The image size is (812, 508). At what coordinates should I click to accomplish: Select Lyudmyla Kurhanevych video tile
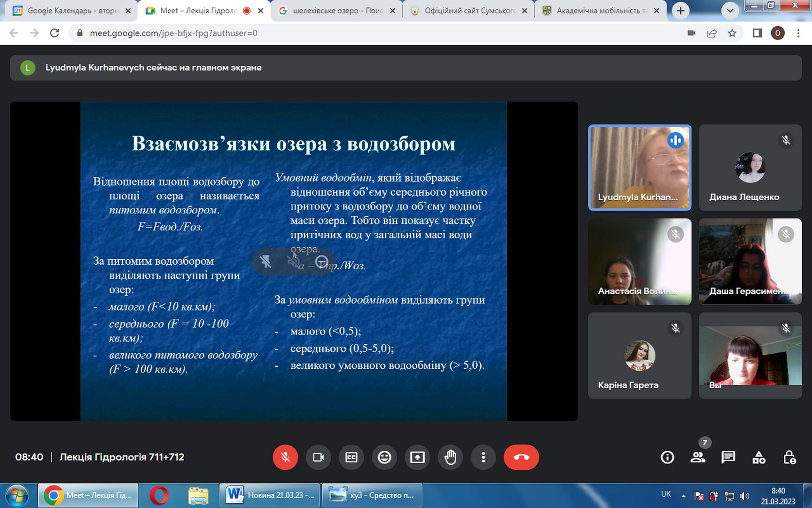(x=640, y=167)
